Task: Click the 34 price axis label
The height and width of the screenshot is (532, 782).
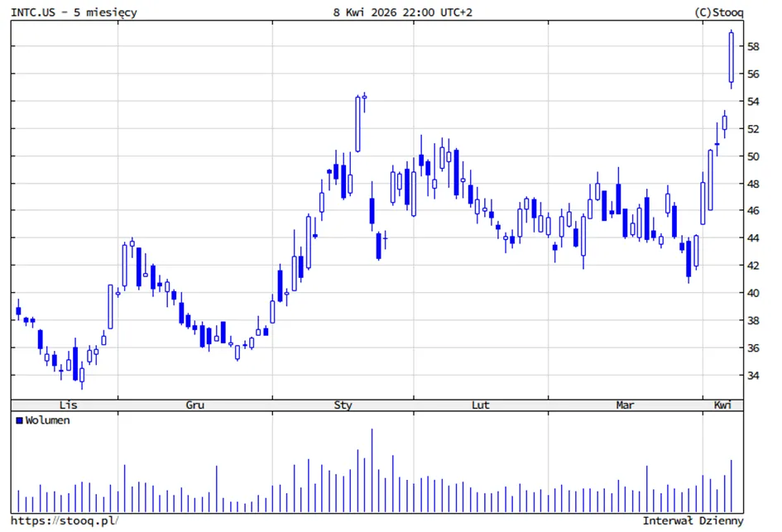Action: (753, 375)
